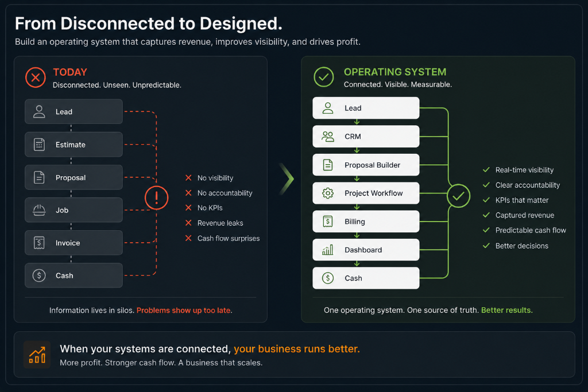The height and width of the screenshot is (392, 588).
Task: Click the Dashboard bar chart icon
Action: 328,250
